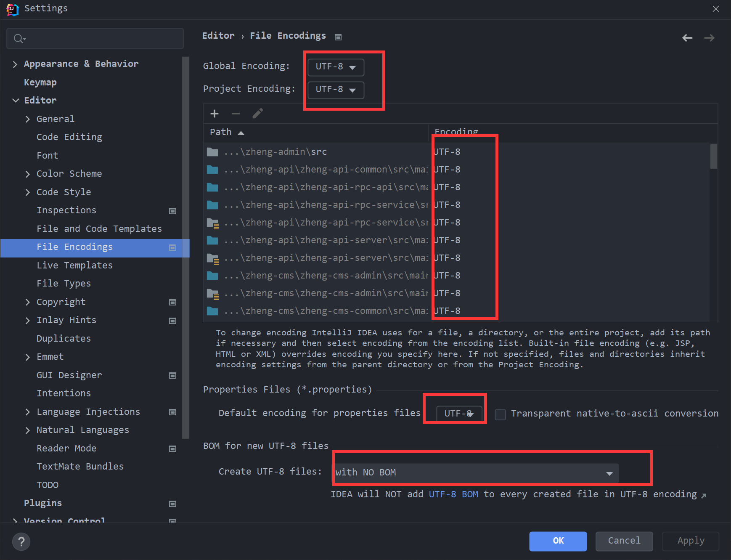
Task: Expand the Appearance & Behavior section
Action: point(16,64)
